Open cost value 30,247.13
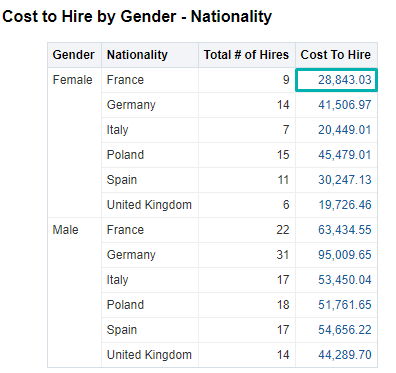396x373 pixels. (345, 180)
